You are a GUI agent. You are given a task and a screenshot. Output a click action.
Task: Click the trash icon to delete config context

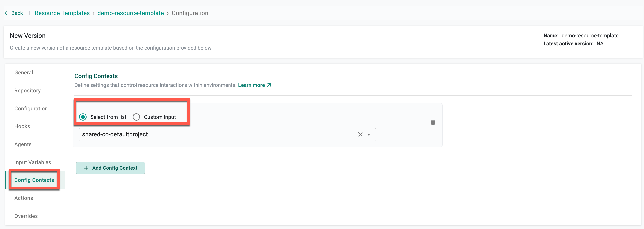(433, 122)
